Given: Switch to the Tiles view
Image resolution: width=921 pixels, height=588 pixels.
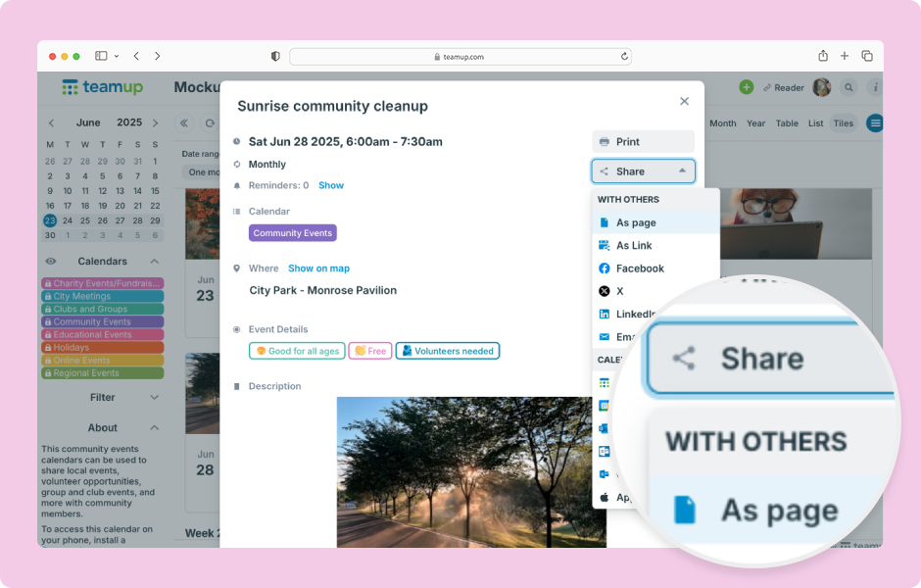Looking at the screenshot, I should coord(843,123).
